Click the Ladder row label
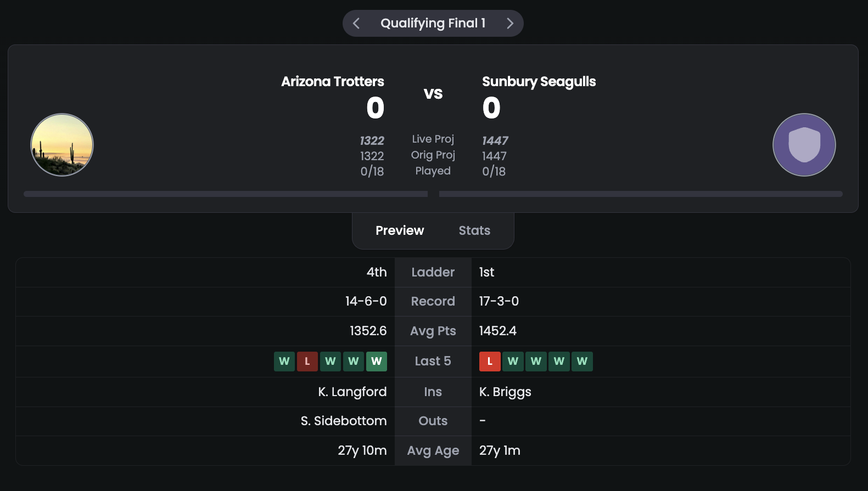Screen dimensions: 868x491 433,272
